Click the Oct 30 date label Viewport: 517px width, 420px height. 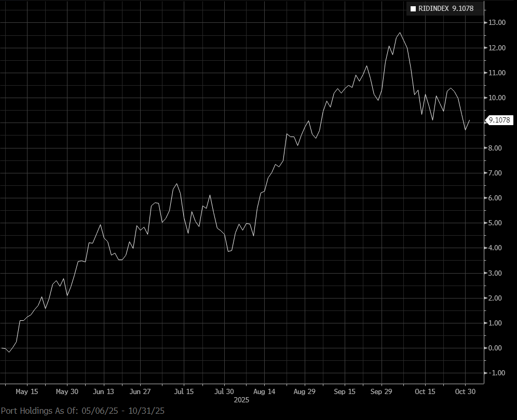pyautogui.click(x=465, y=391)
